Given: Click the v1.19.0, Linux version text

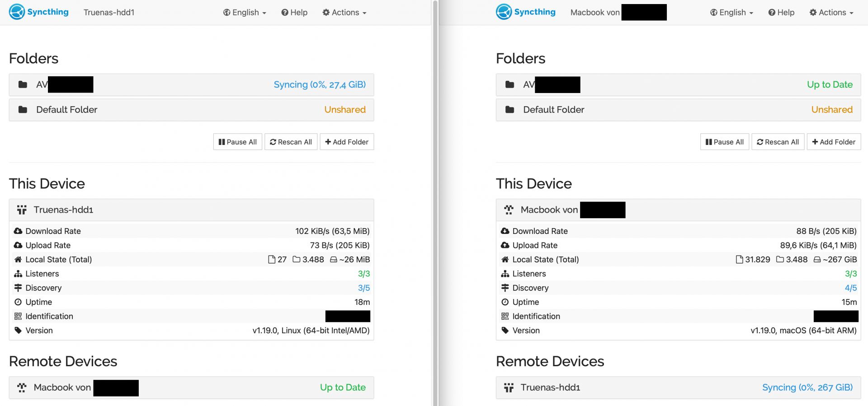Looking at the screenshot, I should [x=311, y=331].
